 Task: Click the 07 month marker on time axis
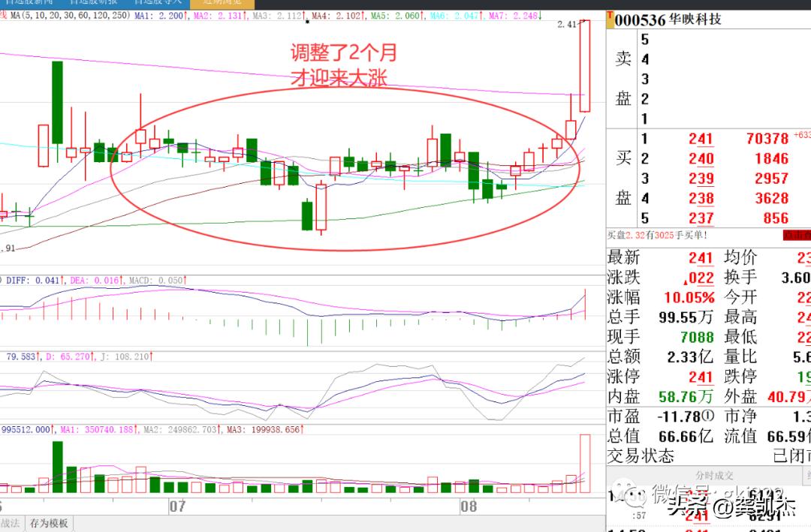pyautogui.click(x=177, y=506)
